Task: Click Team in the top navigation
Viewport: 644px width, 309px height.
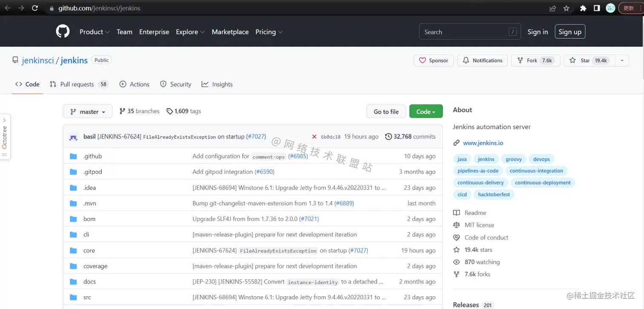Action: click(x=124, y=32)
